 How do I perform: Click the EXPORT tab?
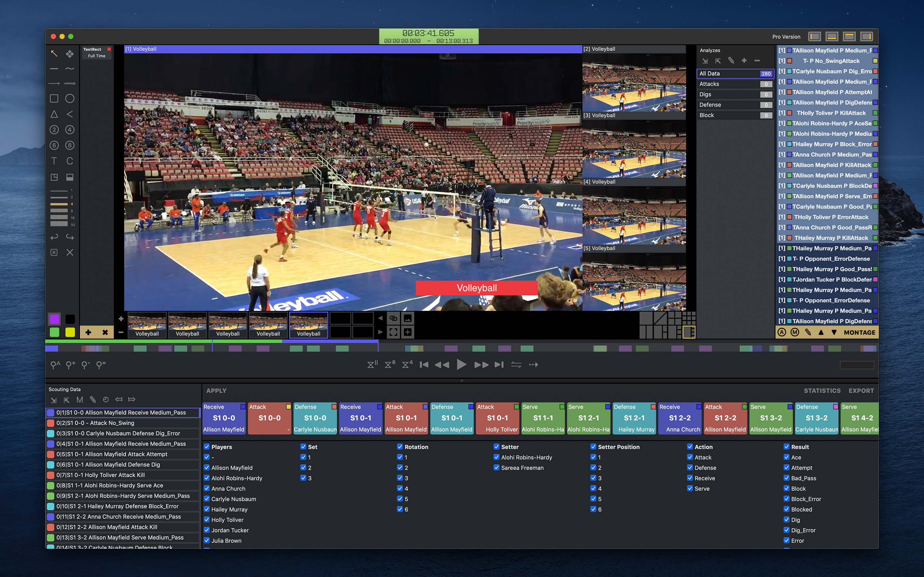click(x=861, y=391)
